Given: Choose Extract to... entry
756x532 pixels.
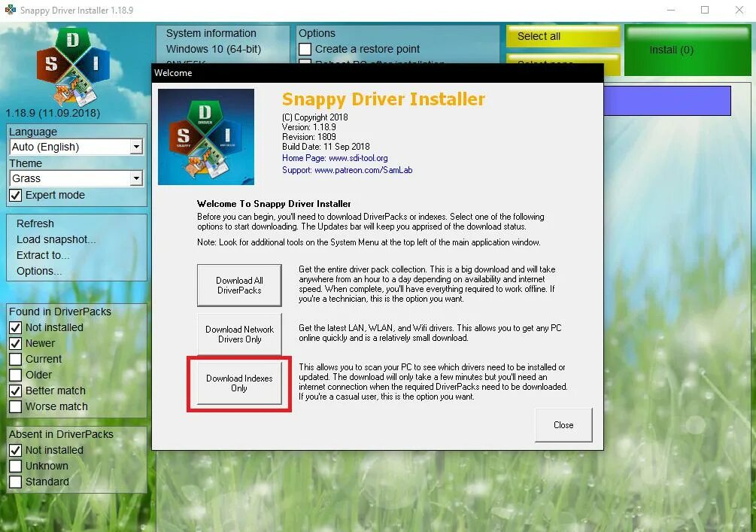Looking at the screenshot, I should (43, 255).
